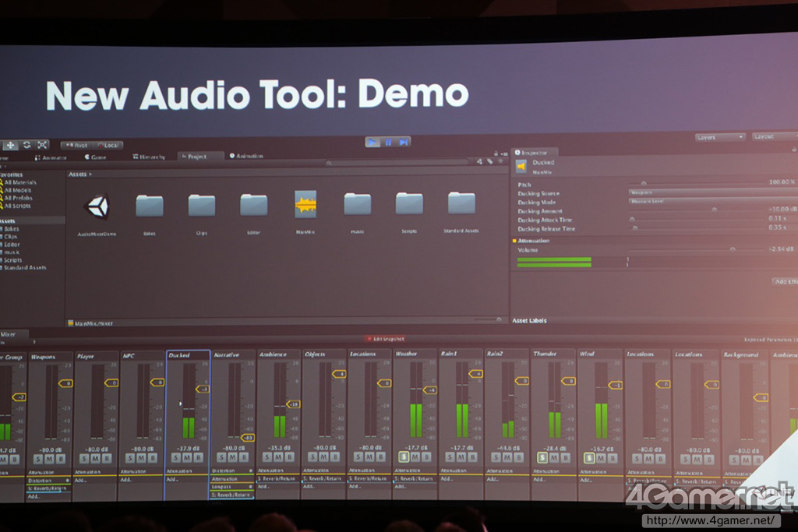The image size is (798, 532).
Task: Open the Ducking Mode dropdown
Action: (713, 202)
